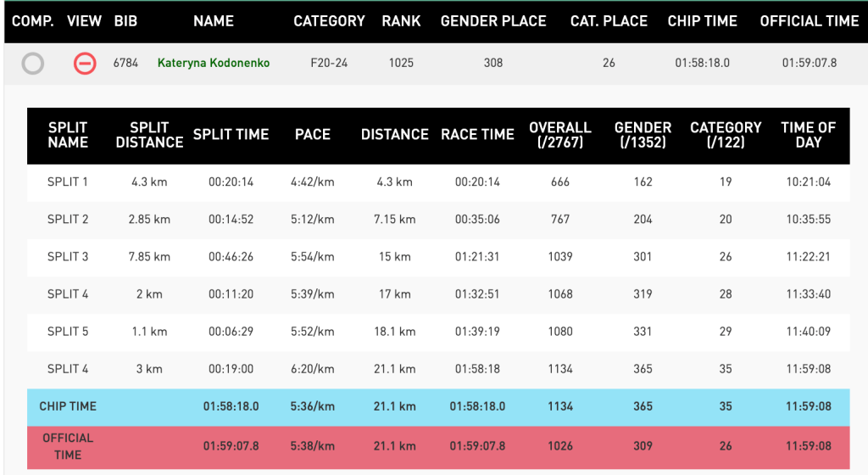Click the RANK column header
This screenshot has width=868, height=475.
[x=401, y=21]
